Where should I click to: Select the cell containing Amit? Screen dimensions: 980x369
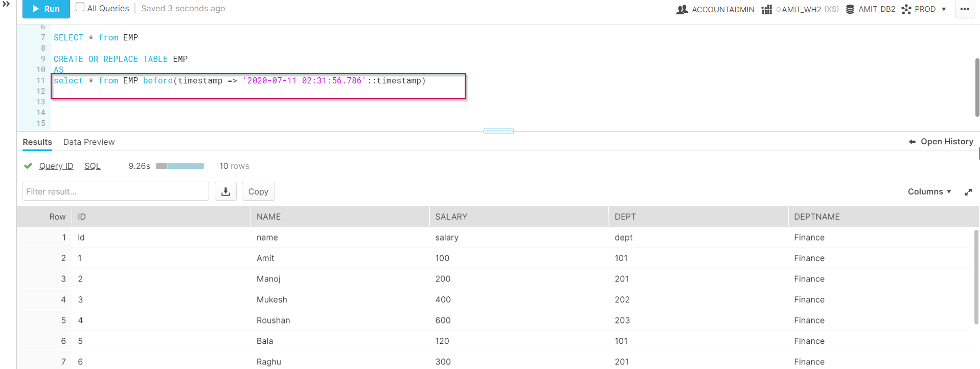[x=340, y=258]
